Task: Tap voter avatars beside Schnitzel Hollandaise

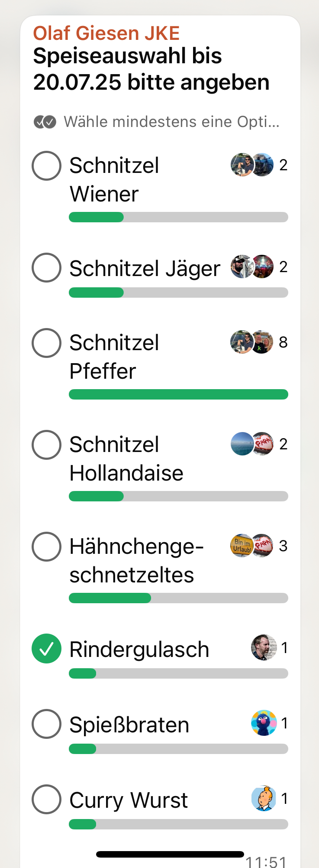Action: coord(252,444)
